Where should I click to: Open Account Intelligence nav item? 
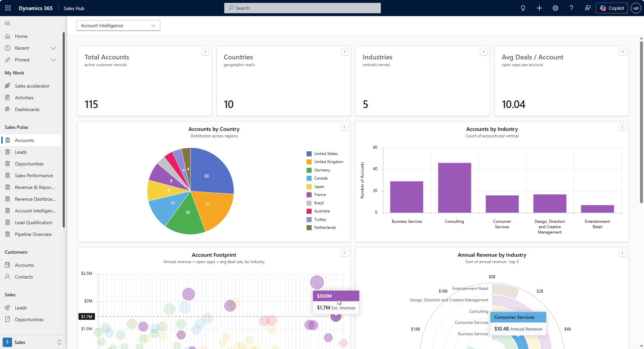pos(31,211)
